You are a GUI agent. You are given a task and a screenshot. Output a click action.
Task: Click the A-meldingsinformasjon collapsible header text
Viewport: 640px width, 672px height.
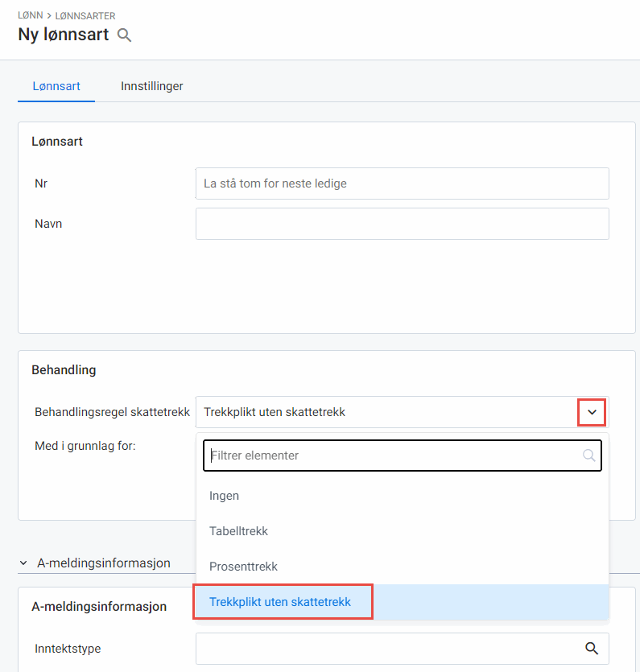coord(104,563)
